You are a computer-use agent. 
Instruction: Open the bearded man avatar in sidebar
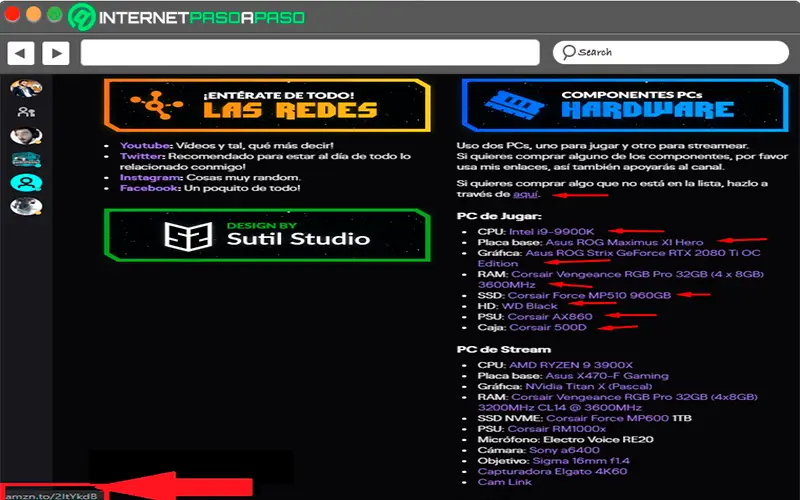tap(26, 136)
